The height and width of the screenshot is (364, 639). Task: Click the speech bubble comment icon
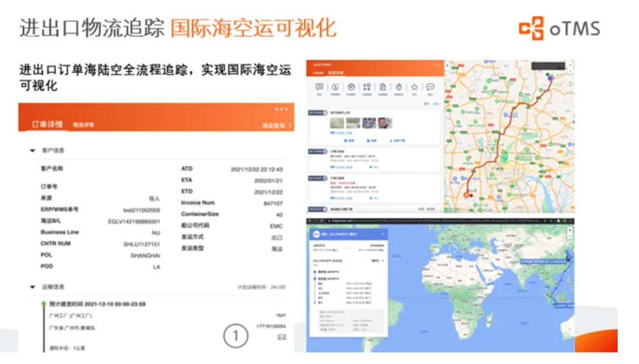pyautogui.click(x=430, y=87)
